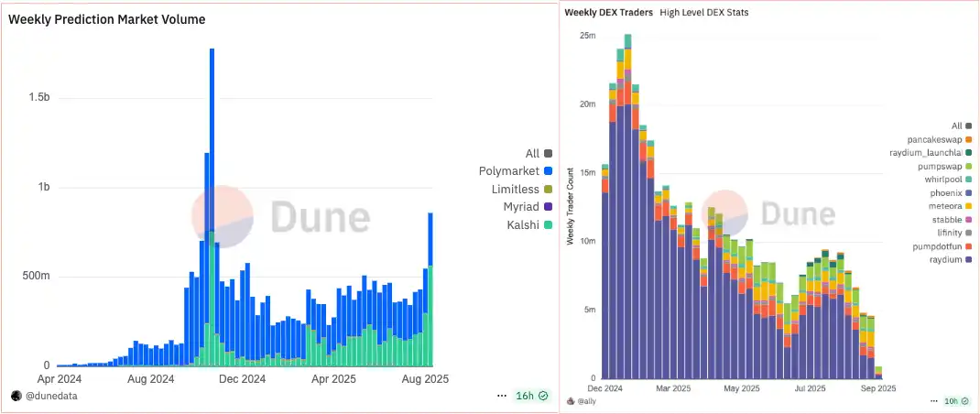Toggle All series in Prediction Market legend
Image resolution: width=980 pixels, height=414 pixels.
(539, 154)
